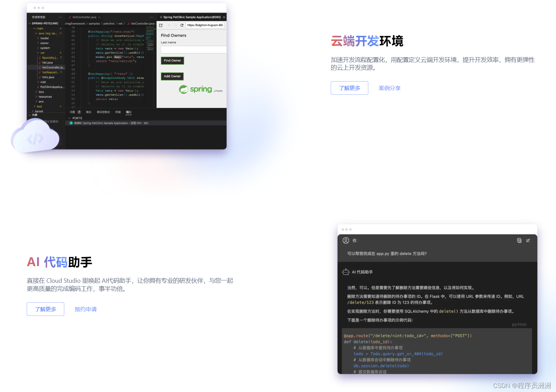556x392 pixels.
Task: Open the 终端 terminal panel tab
Action: (118, 112)
